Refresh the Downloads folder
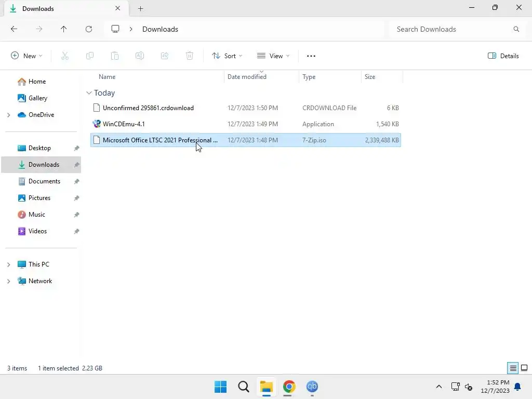532x399 pixels. point(89,29)
